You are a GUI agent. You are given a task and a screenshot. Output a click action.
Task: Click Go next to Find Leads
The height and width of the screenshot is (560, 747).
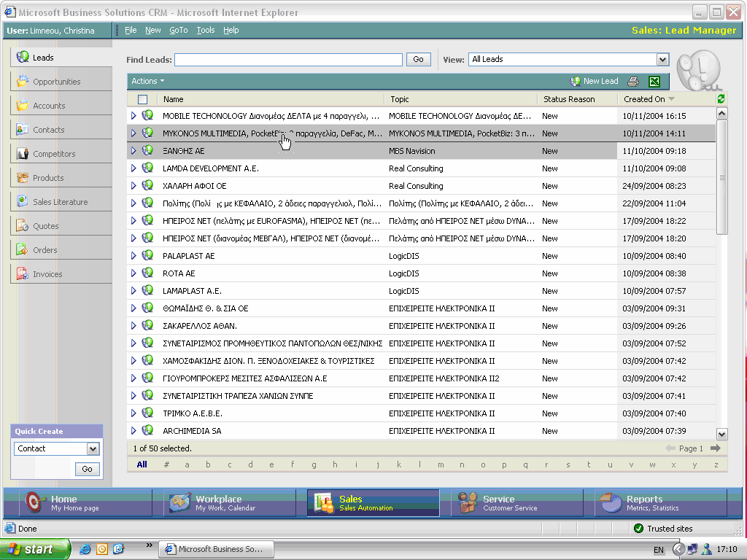418,60
